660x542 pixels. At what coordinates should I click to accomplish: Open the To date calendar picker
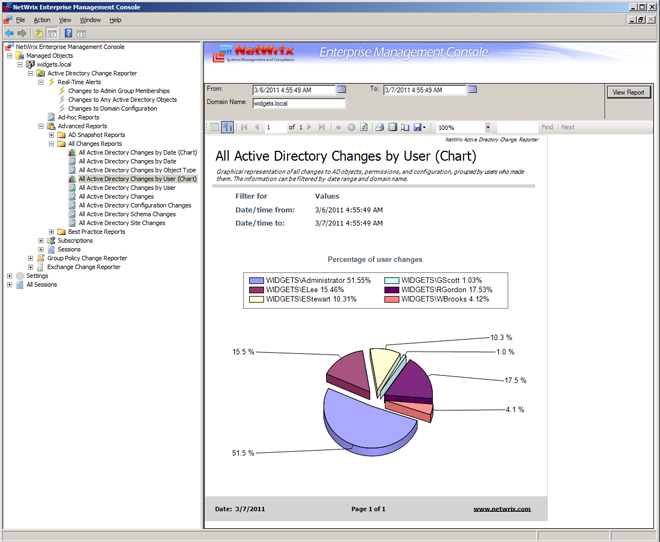coord(472,89)
